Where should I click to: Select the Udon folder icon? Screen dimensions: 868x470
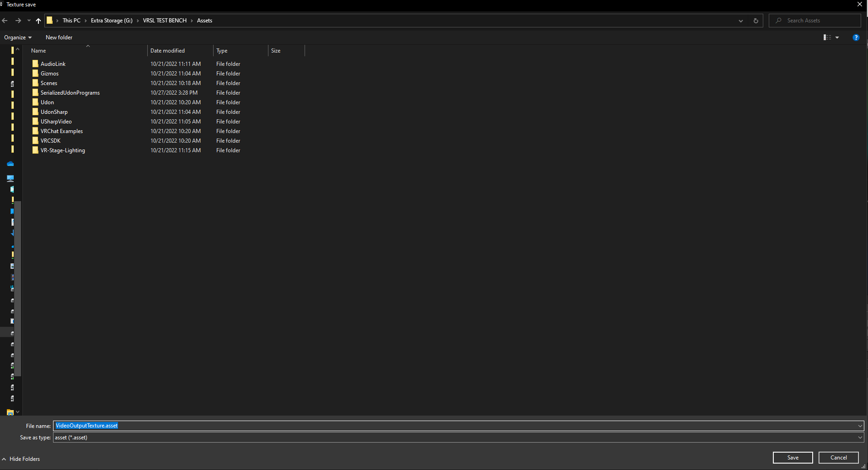(35, 102)
